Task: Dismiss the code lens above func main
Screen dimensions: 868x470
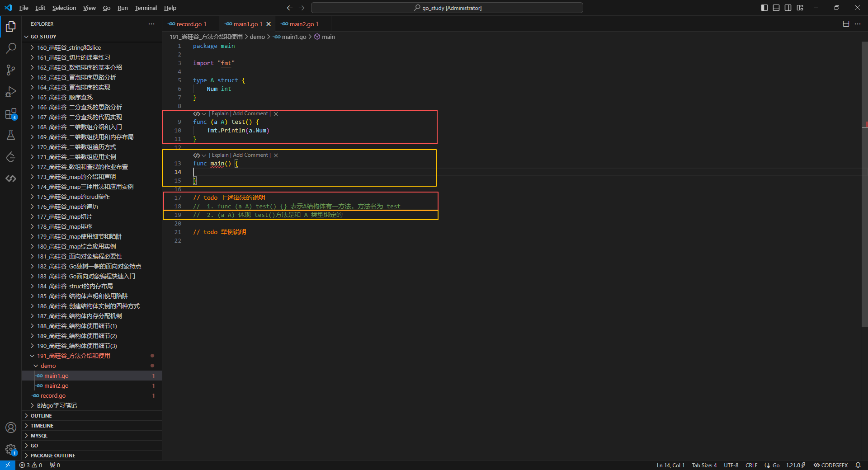Action: point(276,155)
